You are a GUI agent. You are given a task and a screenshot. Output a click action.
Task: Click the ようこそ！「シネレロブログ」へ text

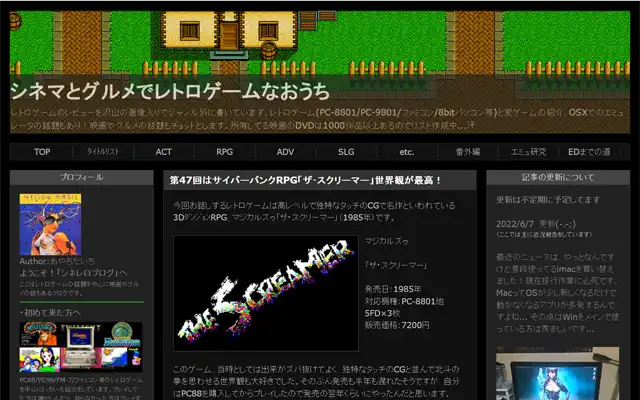(73, 273)
